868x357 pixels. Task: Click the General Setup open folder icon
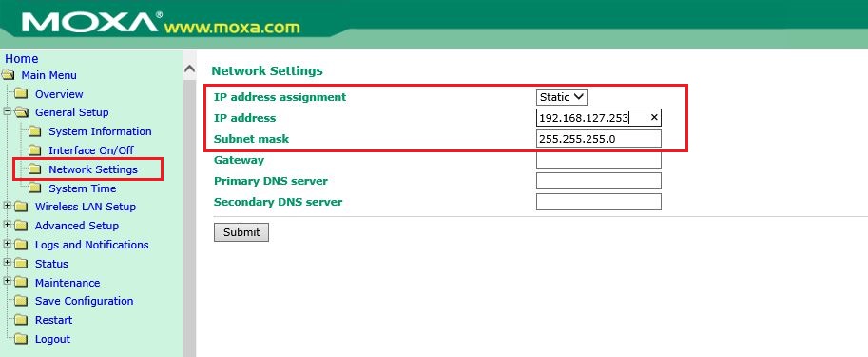21,112
